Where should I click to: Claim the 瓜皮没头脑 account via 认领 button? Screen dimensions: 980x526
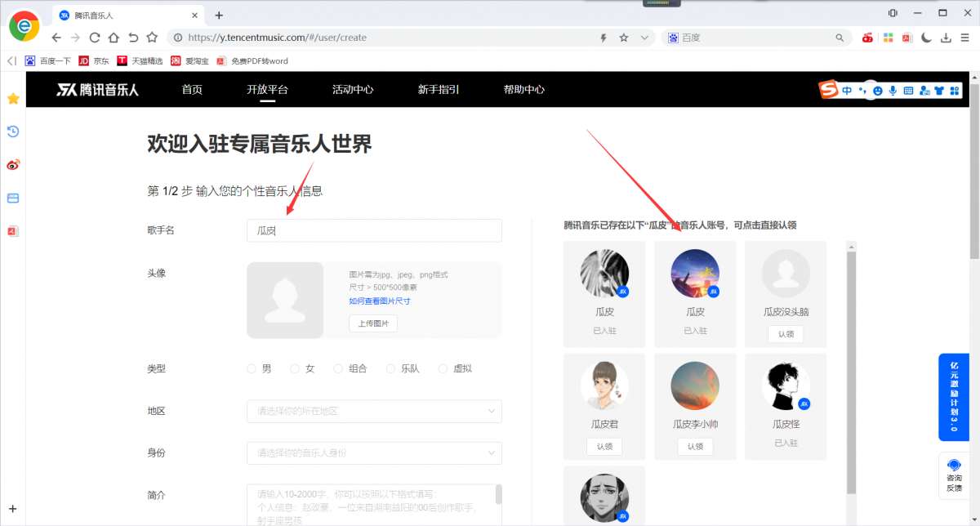tap(786, 333)
